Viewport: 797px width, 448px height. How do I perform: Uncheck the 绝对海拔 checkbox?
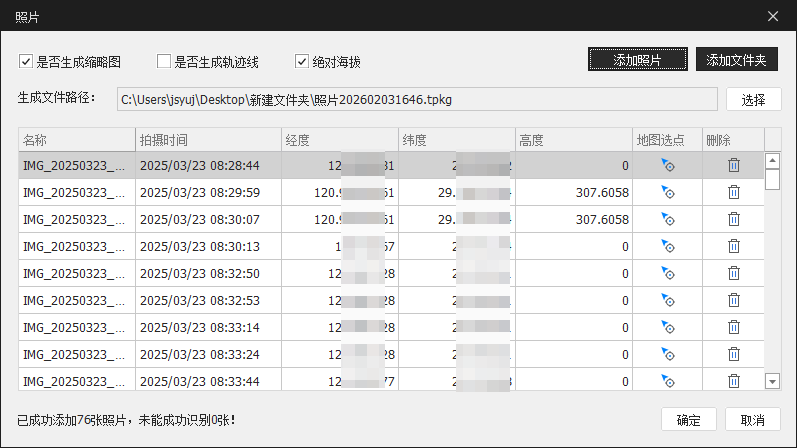click(x=303, y=62)
